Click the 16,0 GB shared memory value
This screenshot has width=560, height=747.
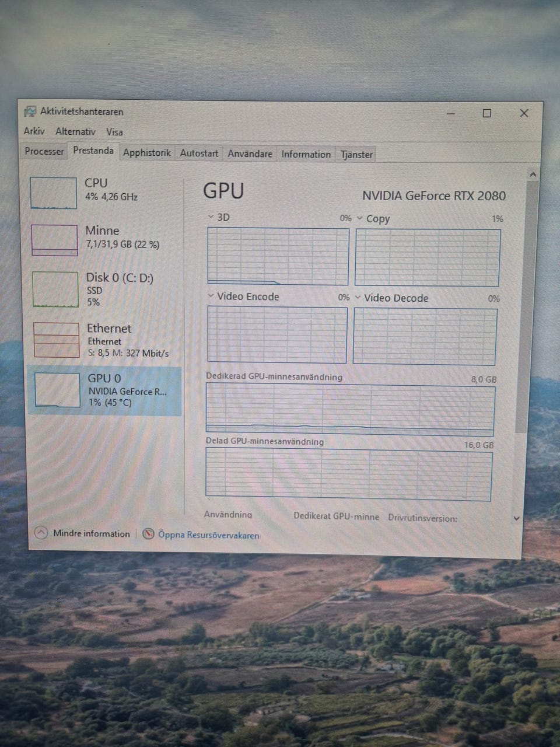479,445
